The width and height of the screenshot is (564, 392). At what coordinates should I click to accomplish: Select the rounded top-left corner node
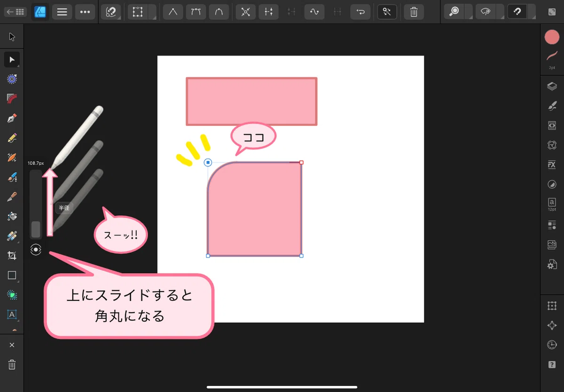click(208, 163)
